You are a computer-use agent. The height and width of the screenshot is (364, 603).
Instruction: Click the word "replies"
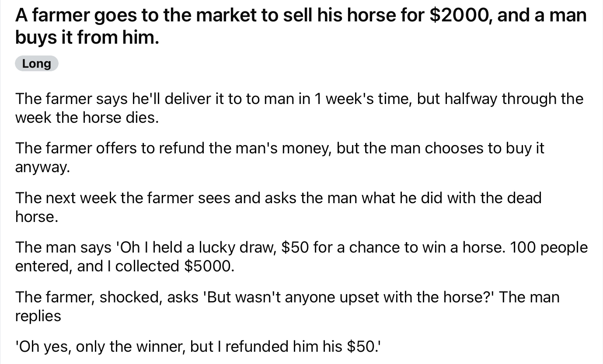[x=38, y=315]
